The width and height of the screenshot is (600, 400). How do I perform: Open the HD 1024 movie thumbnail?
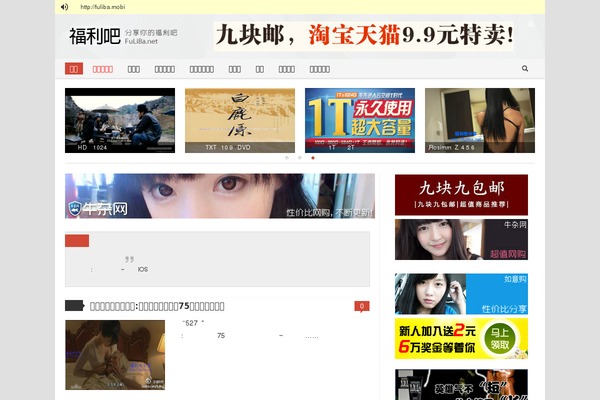[120, 121]
